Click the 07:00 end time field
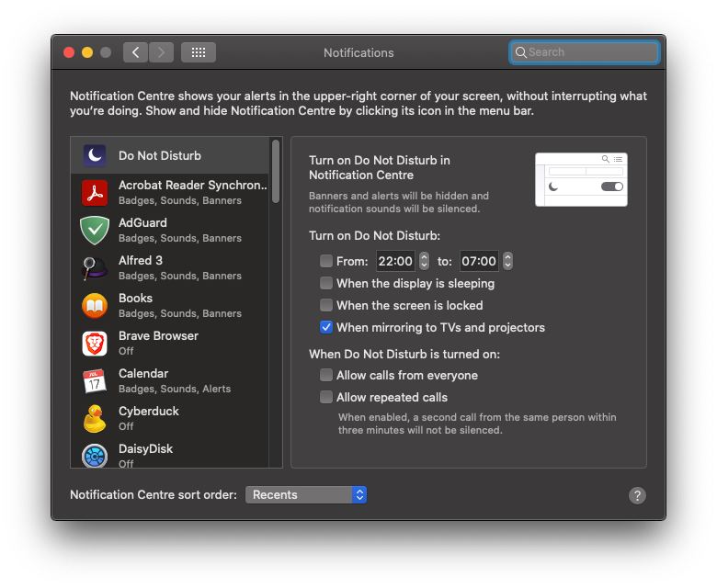717x588 pixels. 479,261
